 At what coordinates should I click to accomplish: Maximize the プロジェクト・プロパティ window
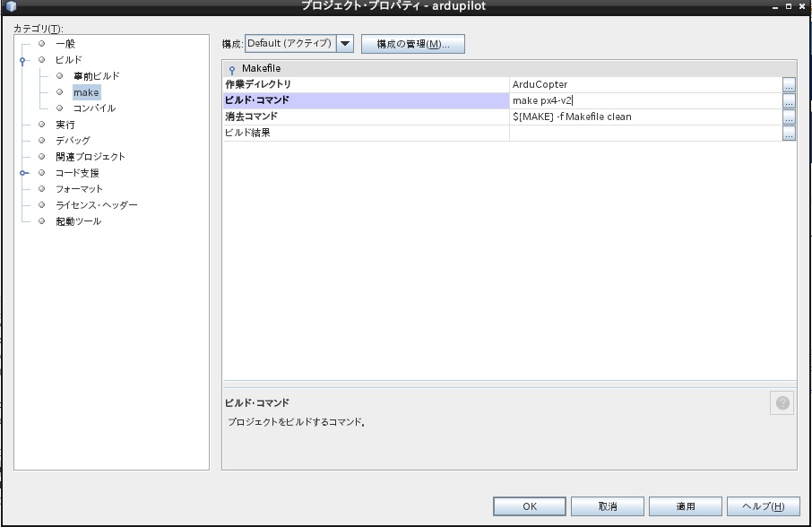788,6
